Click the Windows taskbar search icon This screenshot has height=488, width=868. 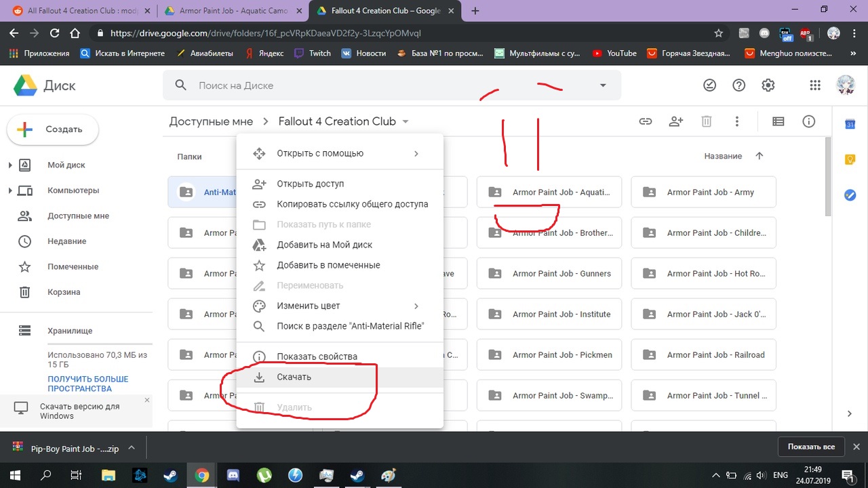[x=47, y=475]
